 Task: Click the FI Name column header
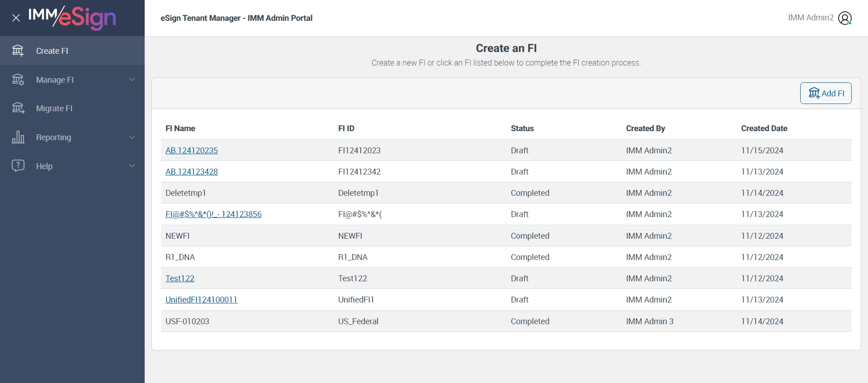180,128
